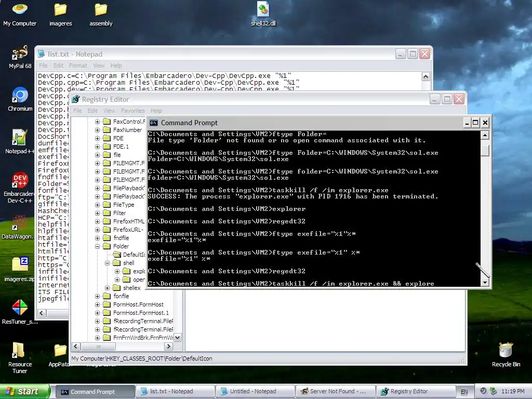Click registry tree horizontal scroll right arrow
The image size is (532, 399).
(168, 347)
